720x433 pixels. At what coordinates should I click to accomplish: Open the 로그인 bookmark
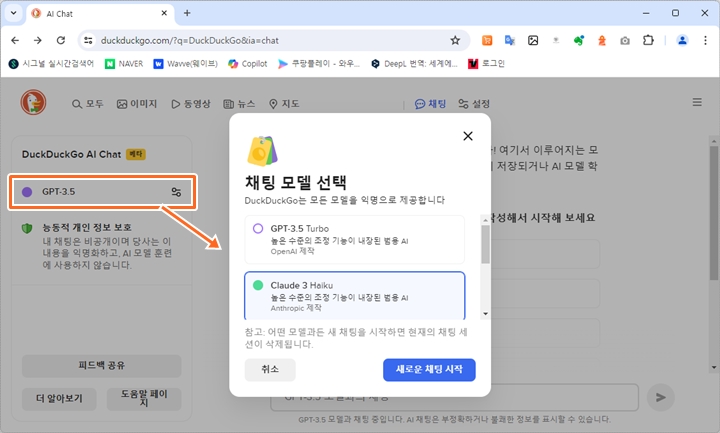pos(486,64)
